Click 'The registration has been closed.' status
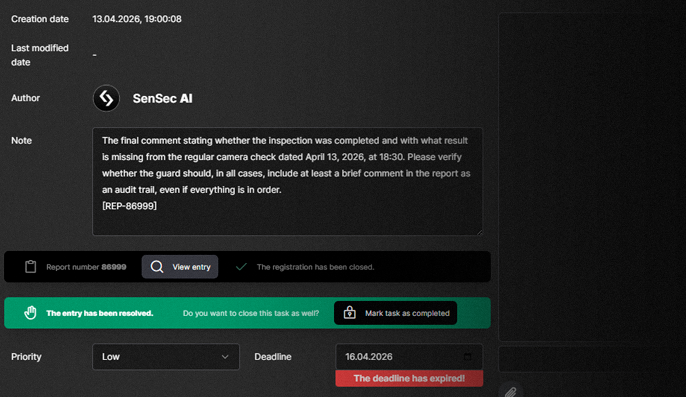Viewport: 686px width, 397px height. click(315, 267)
